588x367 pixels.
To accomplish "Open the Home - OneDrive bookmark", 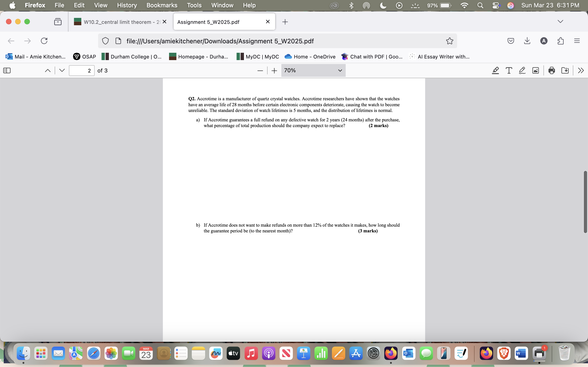I will coord(310,57).
